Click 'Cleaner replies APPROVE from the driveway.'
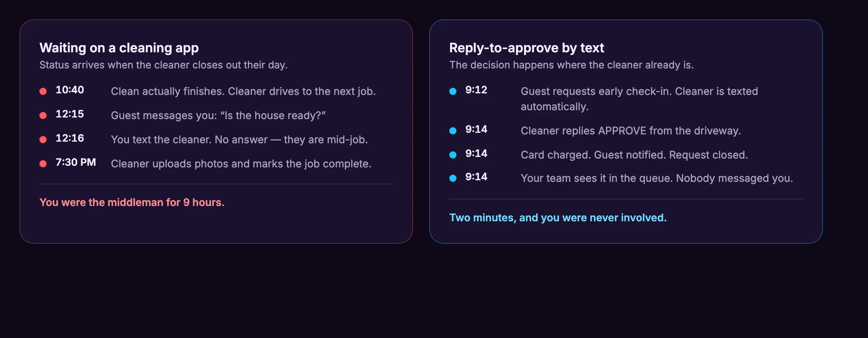Screen dimensions: 868x338 pyautogui.click(x=631, y=131)
